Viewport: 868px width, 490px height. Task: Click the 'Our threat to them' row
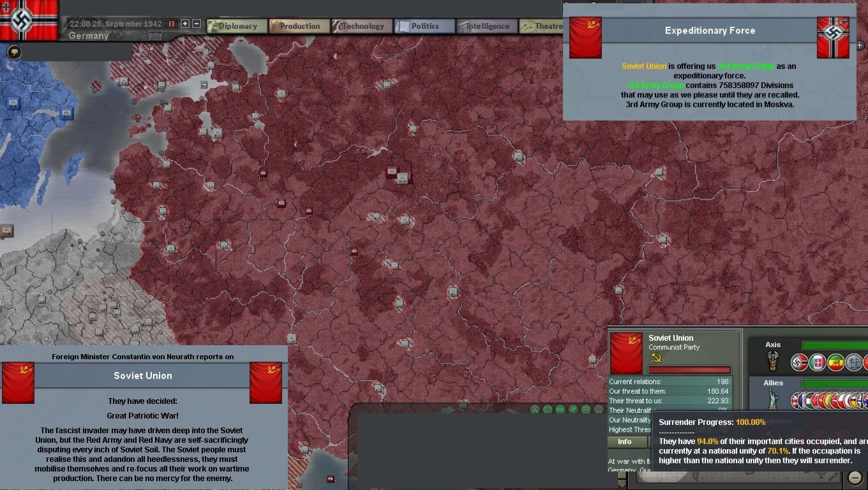669,391
